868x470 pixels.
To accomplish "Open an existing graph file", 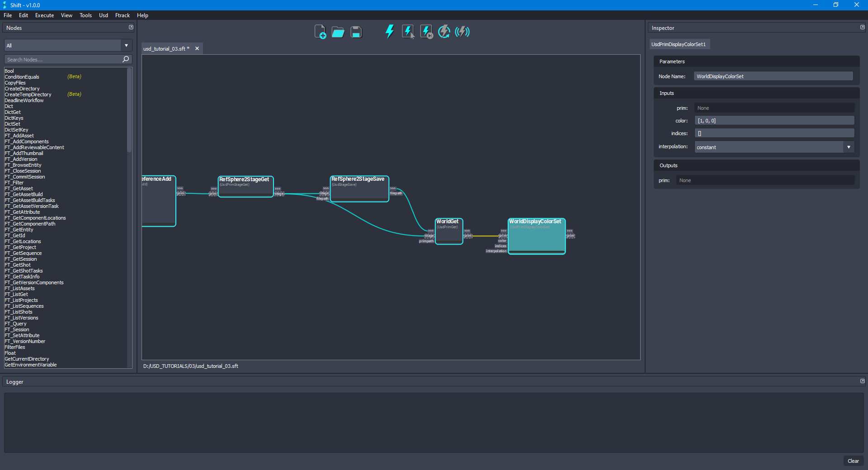I will [x=338, y=32].
